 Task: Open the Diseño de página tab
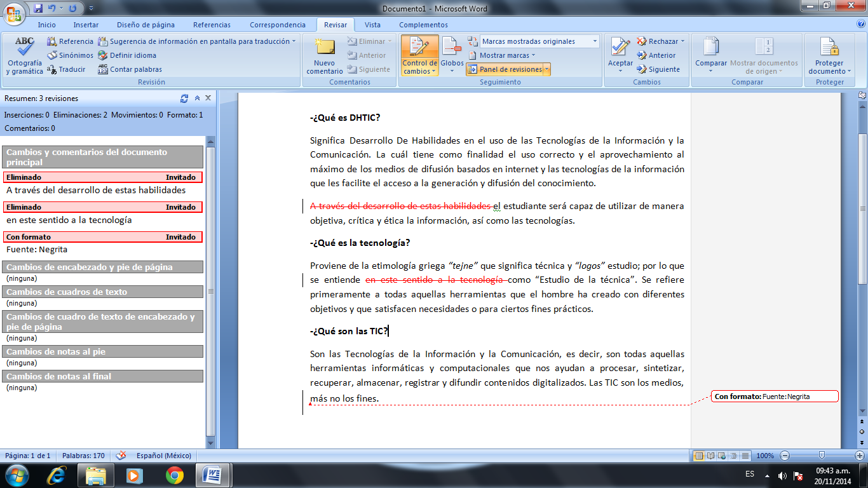coord(146,25)
